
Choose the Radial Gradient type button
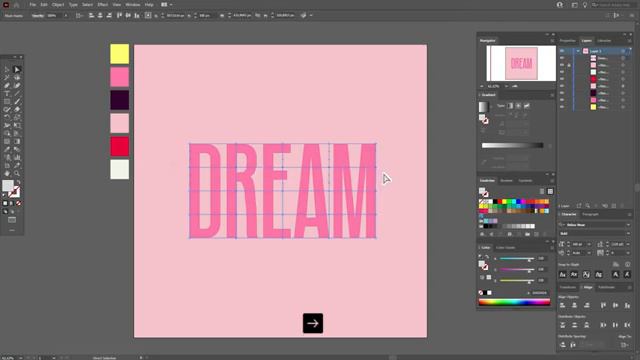pos(518,106)
